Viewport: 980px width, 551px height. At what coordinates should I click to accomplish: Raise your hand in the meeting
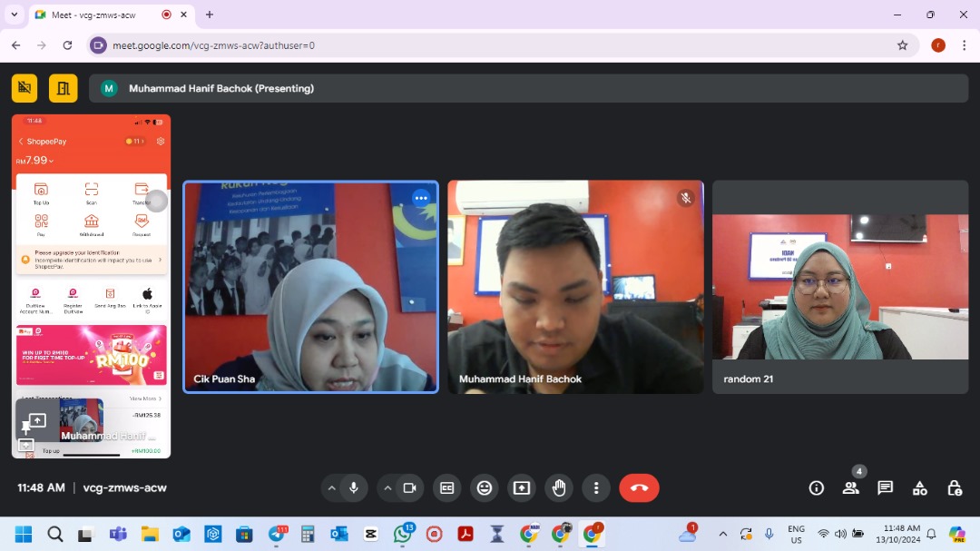tap(559, 487)
